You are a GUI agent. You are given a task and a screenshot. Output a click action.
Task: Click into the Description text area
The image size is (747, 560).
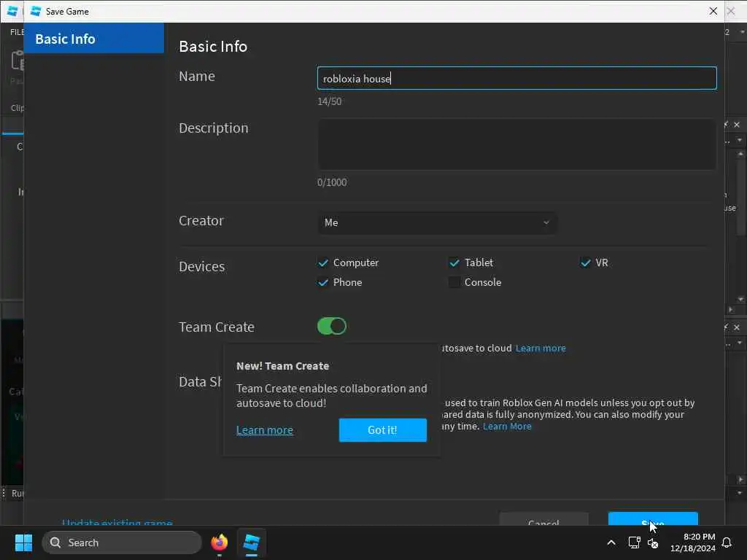pos(517,144)
